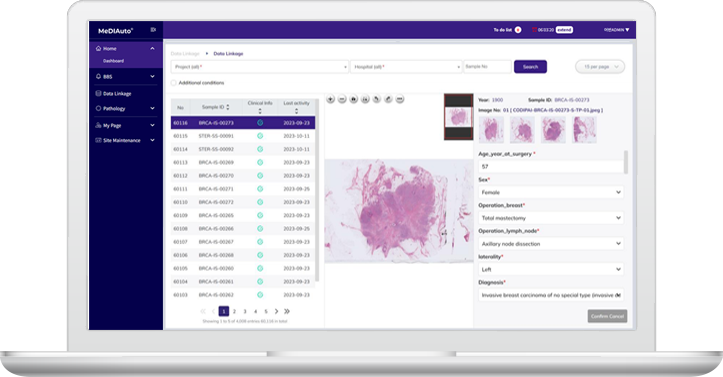Image resolution: width=723 pixels, height=377 pixels.
Task: Click the sample table vertical scrollbar
Action: (x=317, y=189)
